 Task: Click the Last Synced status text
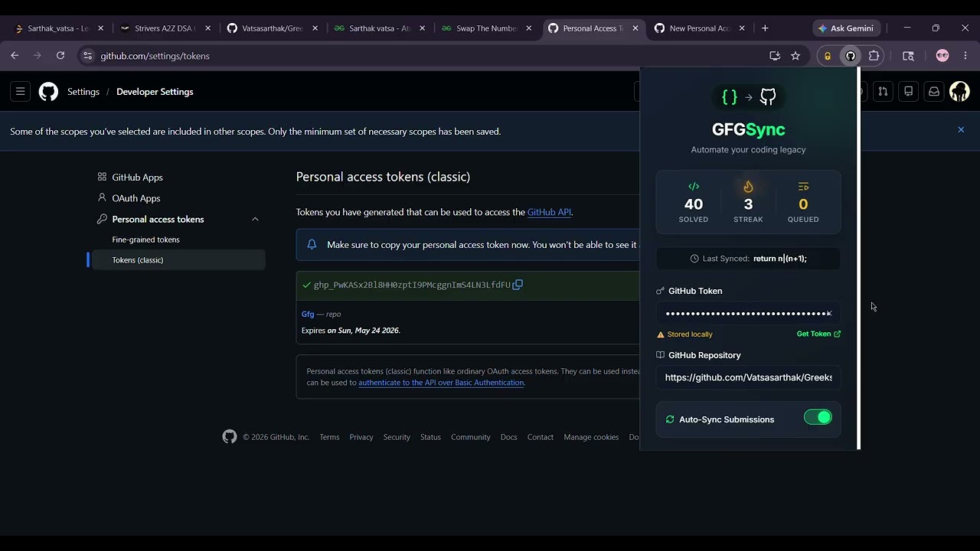(x=748, y=259)
